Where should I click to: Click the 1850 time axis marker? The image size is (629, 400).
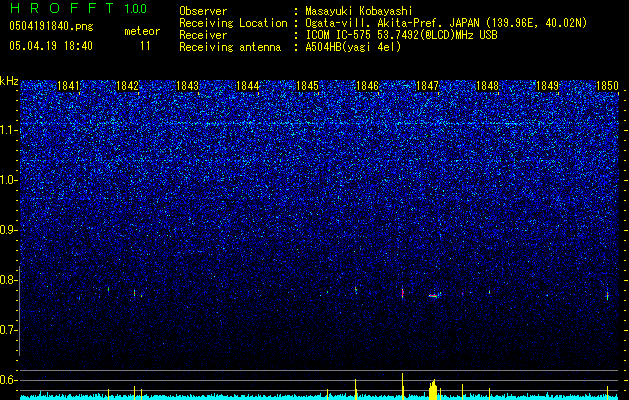607,86
